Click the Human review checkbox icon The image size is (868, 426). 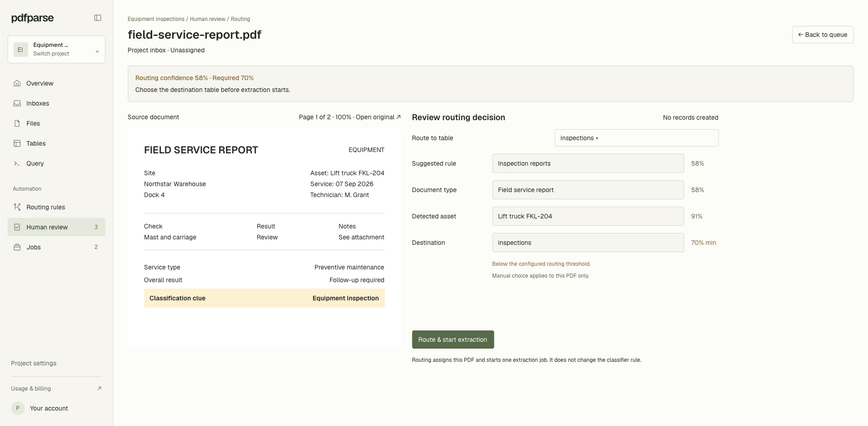point(17,227)
